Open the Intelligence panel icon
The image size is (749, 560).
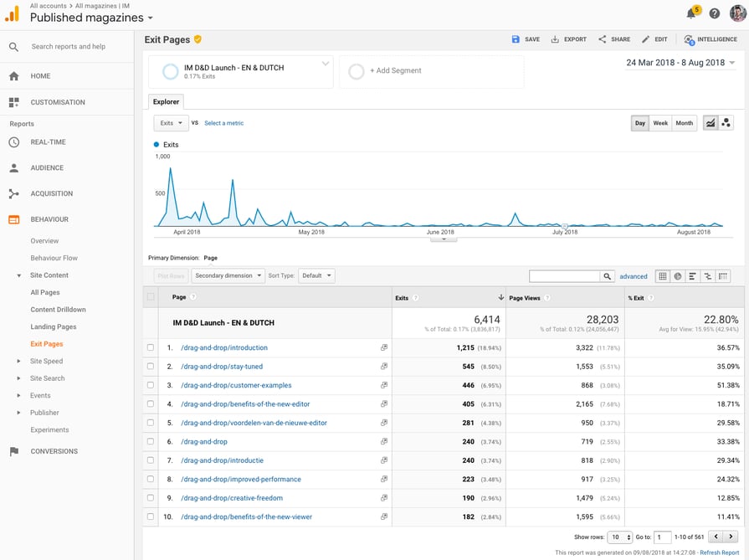point(689,39)
